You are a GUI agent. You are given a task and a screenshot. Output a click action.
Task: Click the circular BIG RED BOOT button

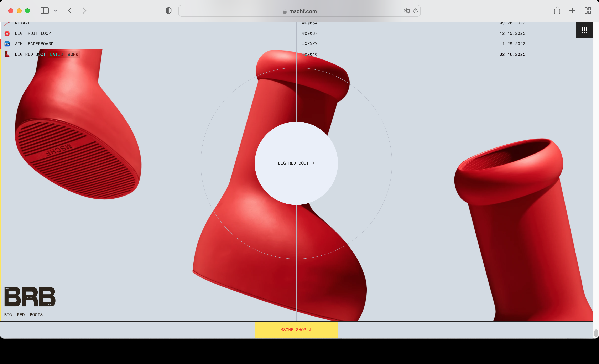[x=296, y=163]
